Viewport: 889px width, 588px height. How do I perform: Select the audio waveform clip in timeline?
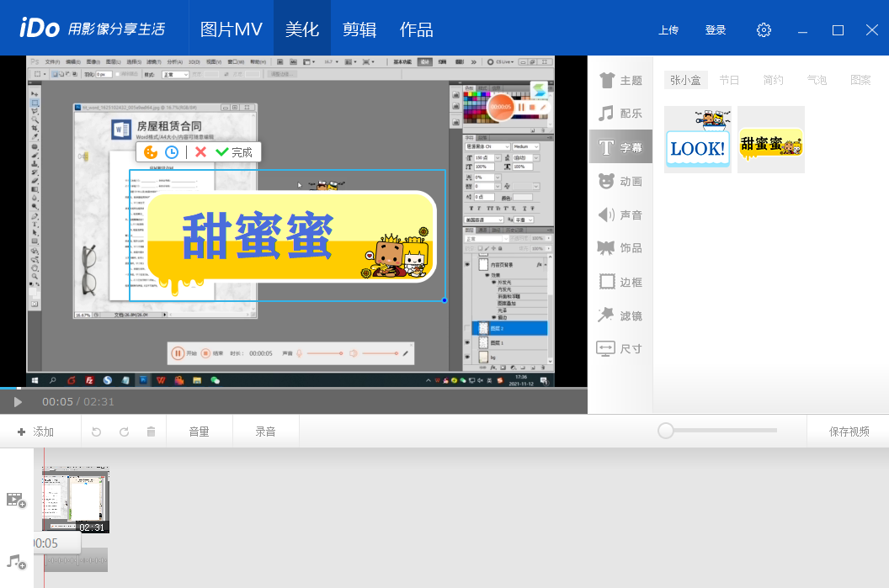(x=76, y=559)
